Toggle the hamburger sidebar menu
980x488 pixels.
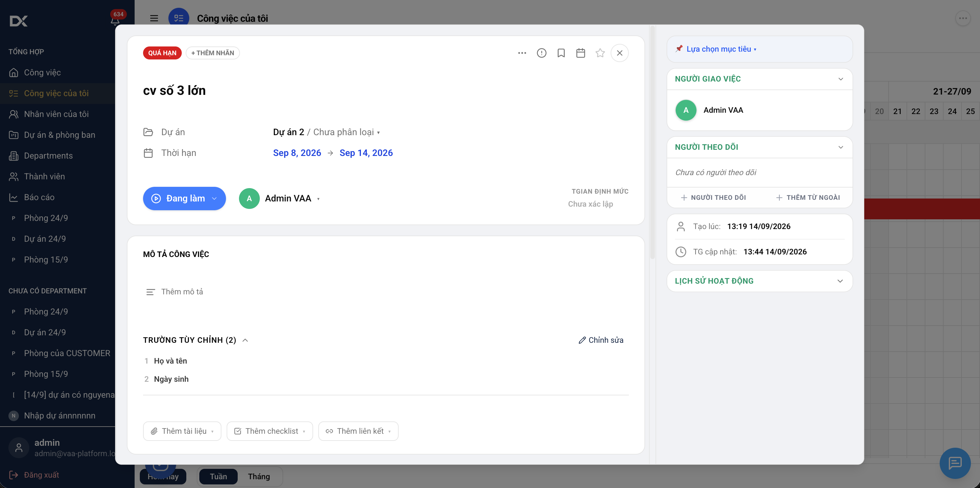click(x=154, y=18)
